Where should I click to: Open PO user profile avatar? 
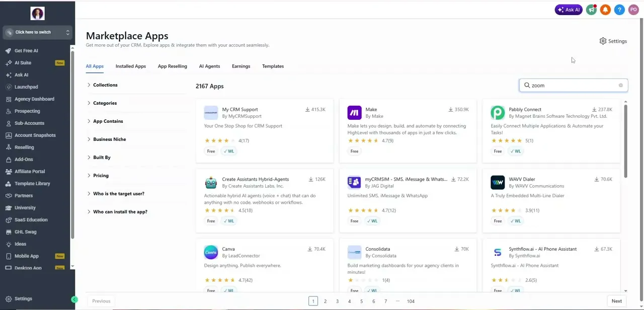coord(633,10)
